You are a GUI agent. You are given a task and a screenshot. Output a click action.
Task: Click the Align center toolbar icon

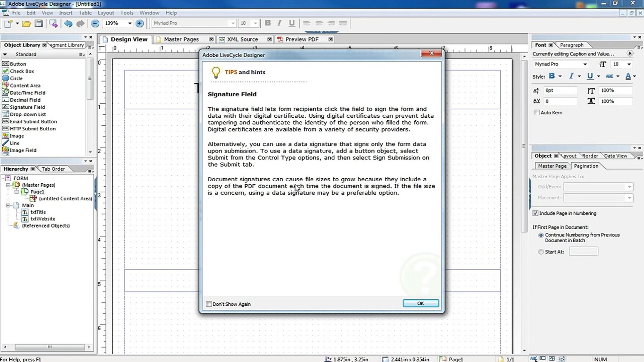click(319, 23)
